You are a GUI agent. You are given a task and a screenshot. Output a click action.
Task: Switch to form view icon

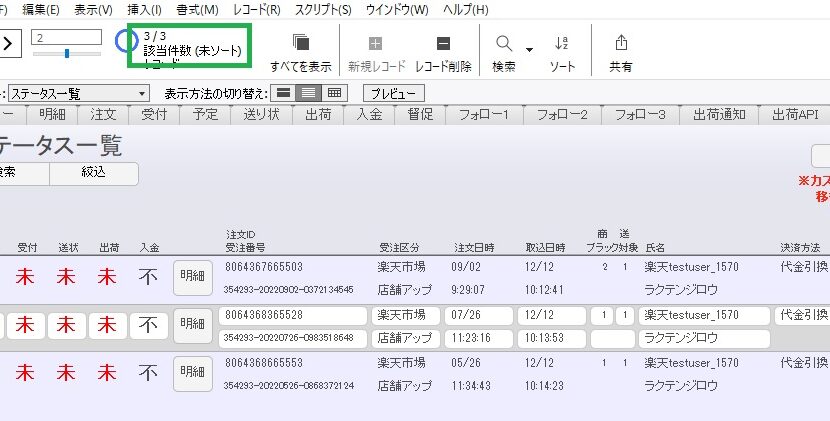click(x=283, y=93)
